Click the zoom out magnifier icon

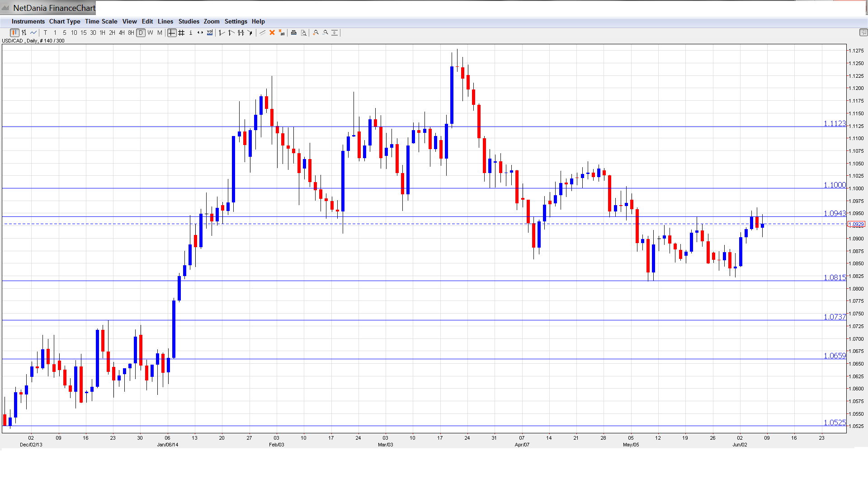coord(325,33)
